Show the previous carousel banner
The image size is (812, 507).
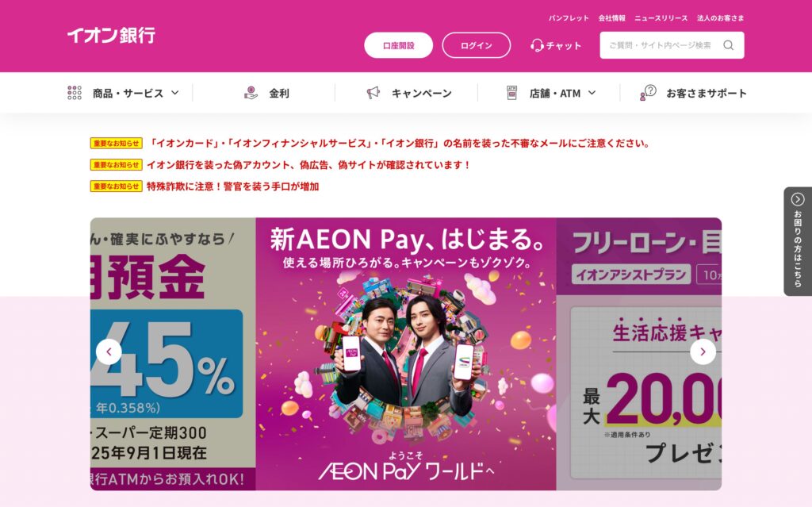(109, 352)
